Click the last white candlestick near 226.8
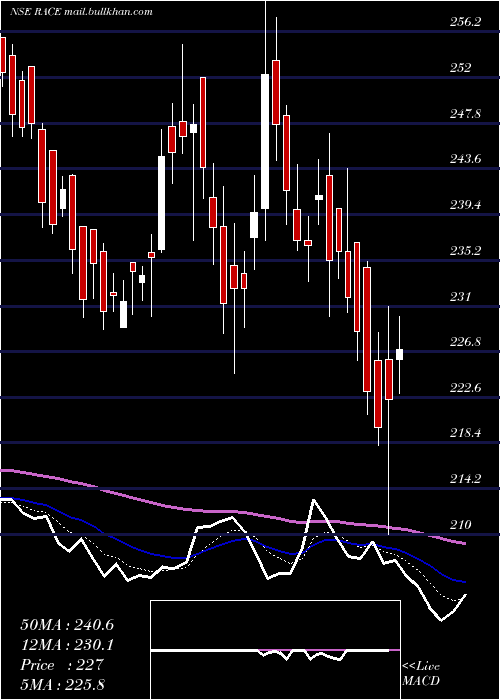 click(x=400, y=354)
